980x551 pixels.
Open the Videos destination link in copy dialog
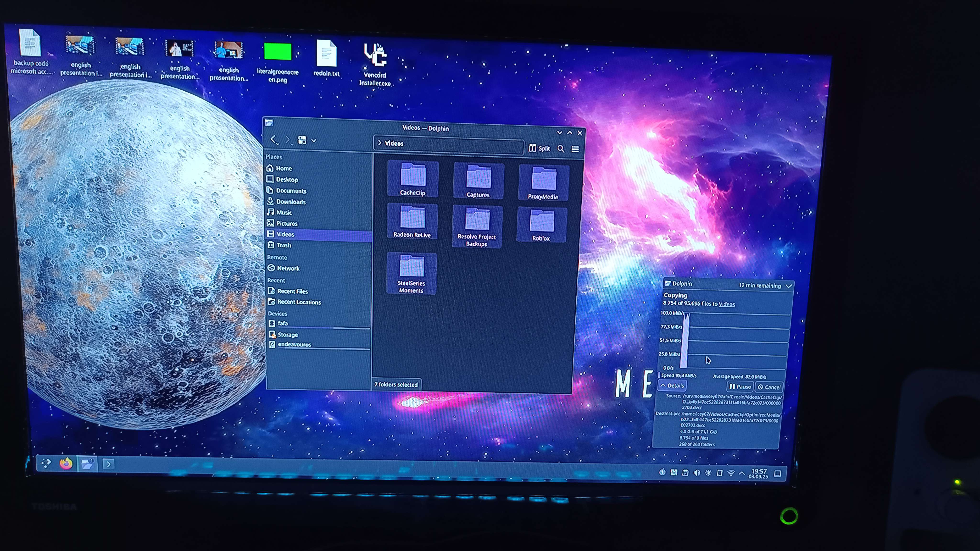pos(727,304)
